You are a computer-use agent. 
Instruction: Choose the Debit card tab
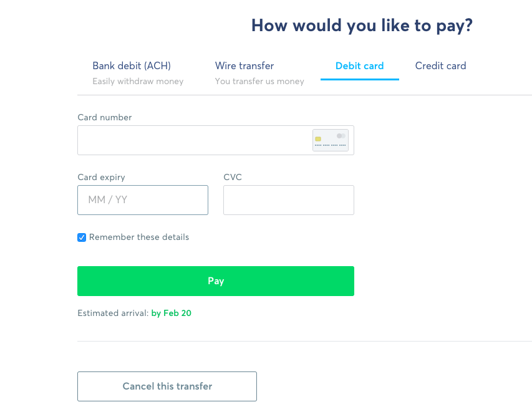[360, 66]
